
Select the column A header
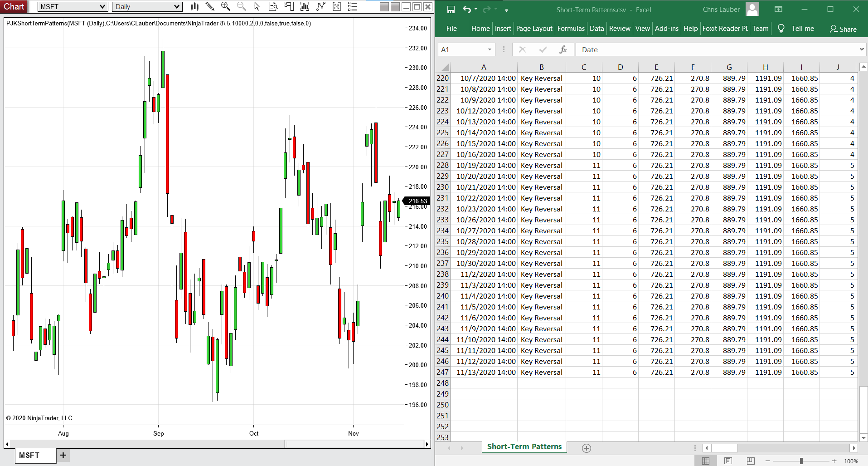484,67
